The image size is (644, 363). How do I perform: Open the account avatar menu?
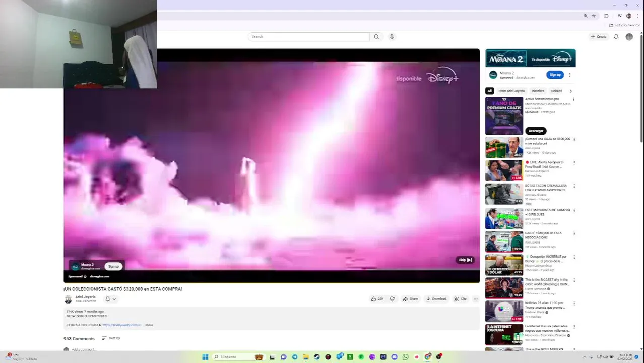click(x=629, y=37)
